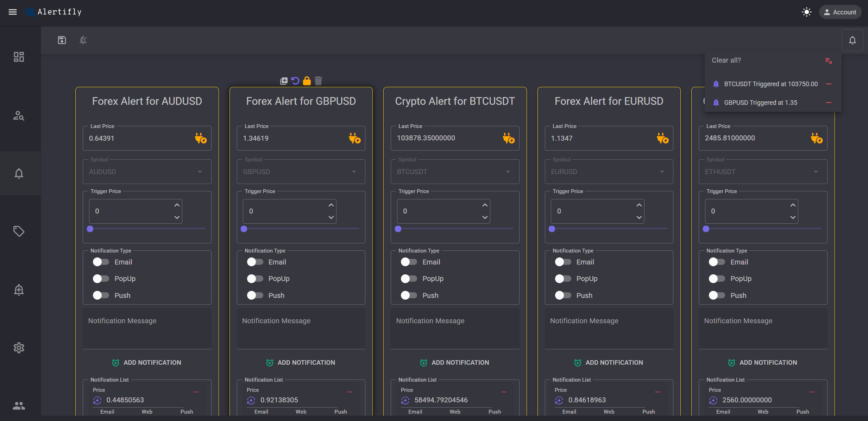Enable Push toggle for AUDUSD alert
This screenshot has height=421, width=868.
point(101,295)
